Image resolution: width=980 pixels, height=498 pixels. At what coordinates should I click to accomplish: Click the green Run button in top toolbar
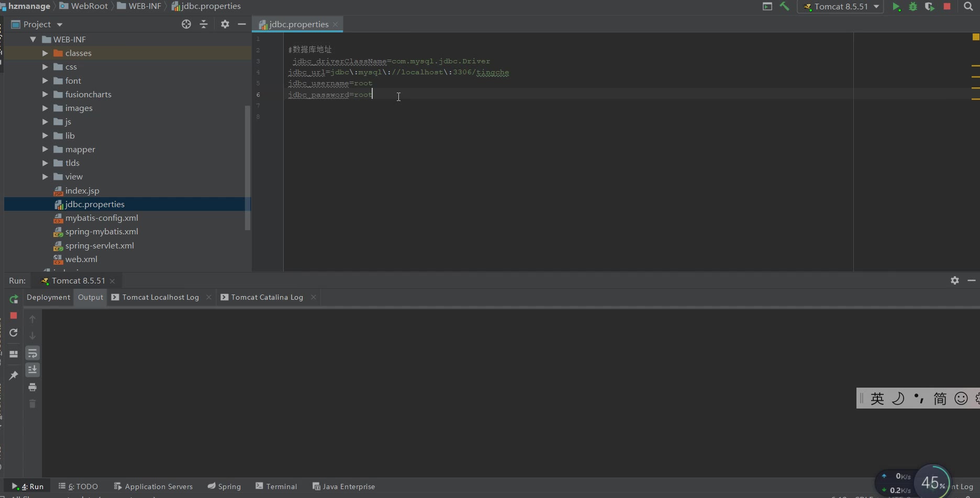pos(896,7)
